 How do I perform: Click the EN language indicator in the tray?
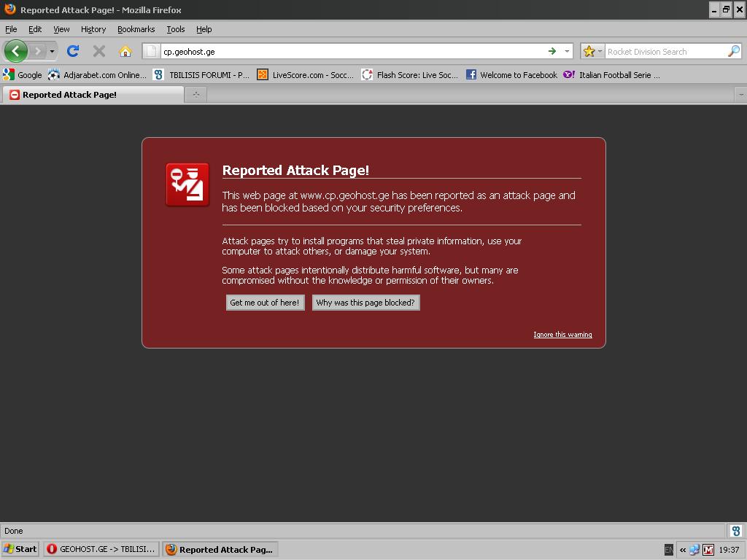coord(669,550)
